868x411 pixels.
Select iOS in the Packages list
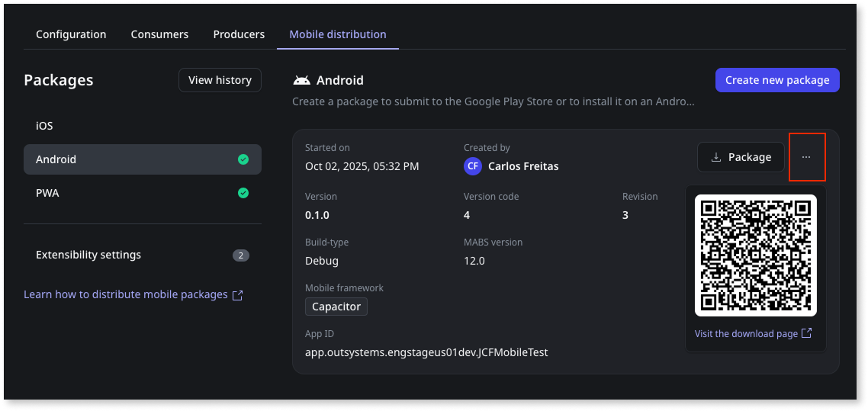click(44, 126)
